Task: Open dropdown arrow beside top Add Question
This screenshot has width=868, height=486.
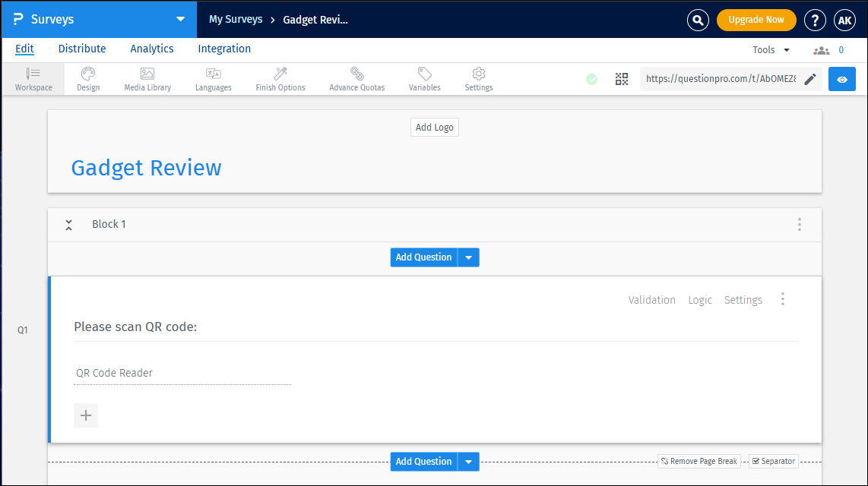Action: coord(468,257)
